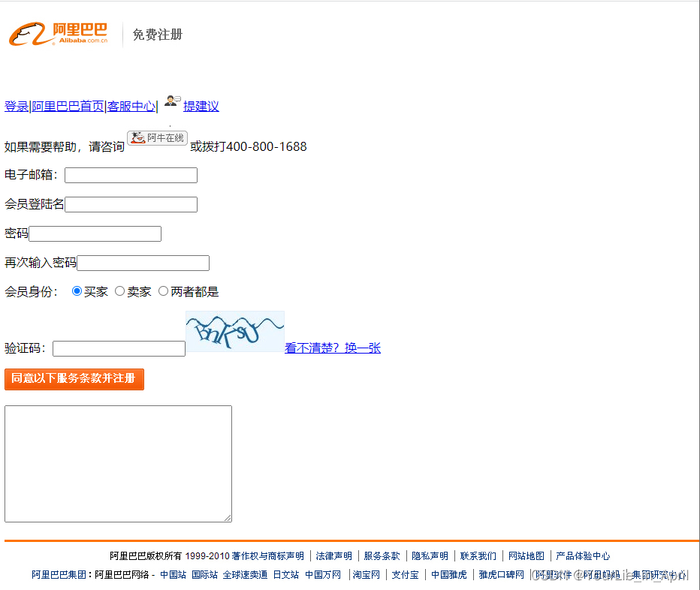Open 日文站 footer link
Viewport: 700px width, 590px height.
(x=286, y=574)
